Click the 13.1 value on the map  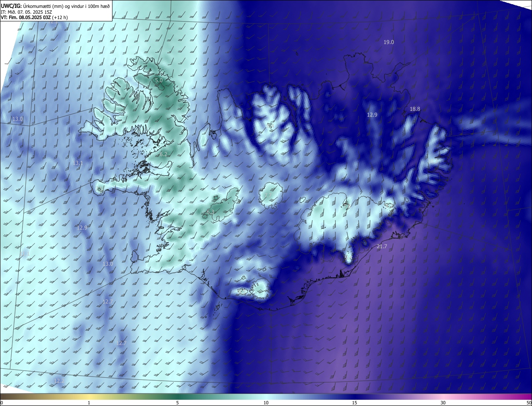pos(77,163)
